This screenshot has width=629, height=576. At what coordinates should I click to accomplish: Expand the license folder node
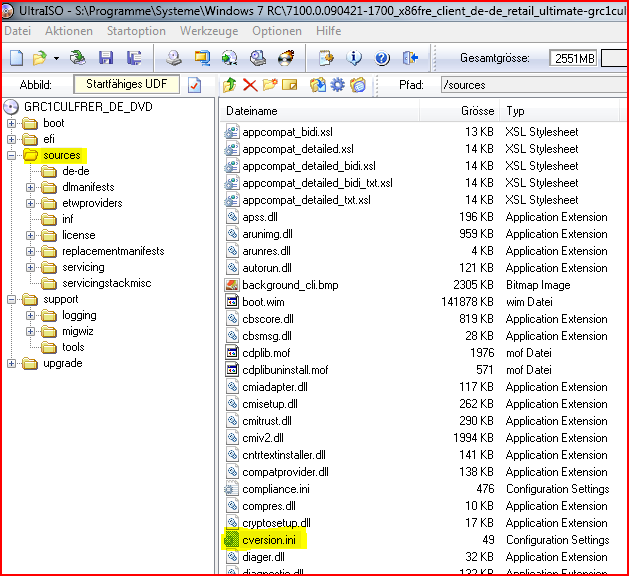pos(30,235)
